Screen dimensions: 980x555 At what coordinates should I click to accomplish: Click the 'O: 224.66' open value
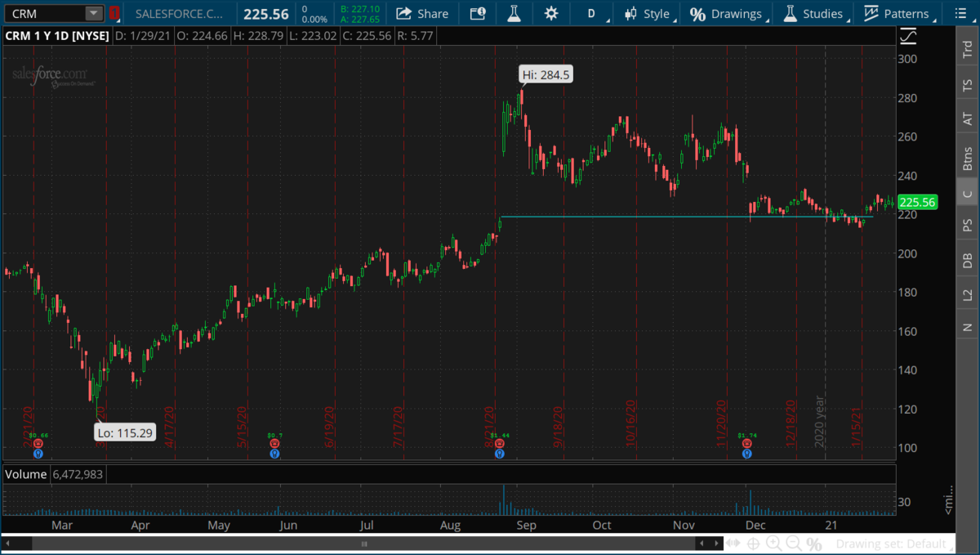point(203,36)
